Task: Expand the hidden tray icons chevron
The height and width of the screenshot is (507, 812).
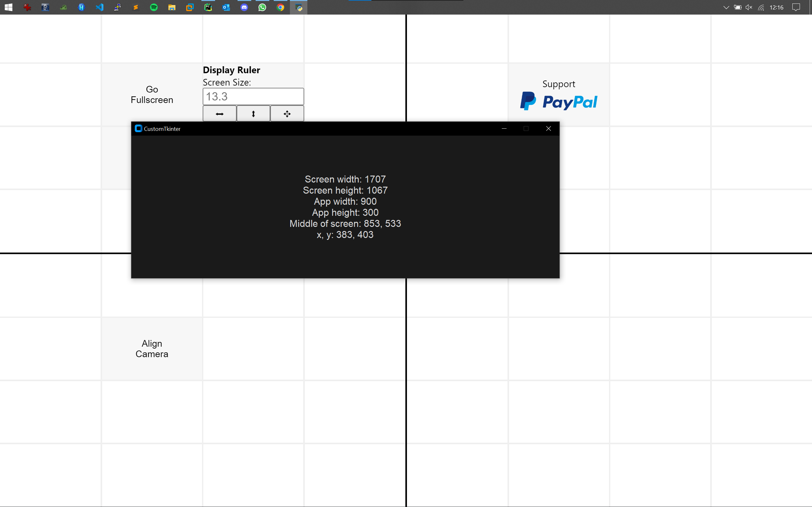Action: tap(726, 7)
